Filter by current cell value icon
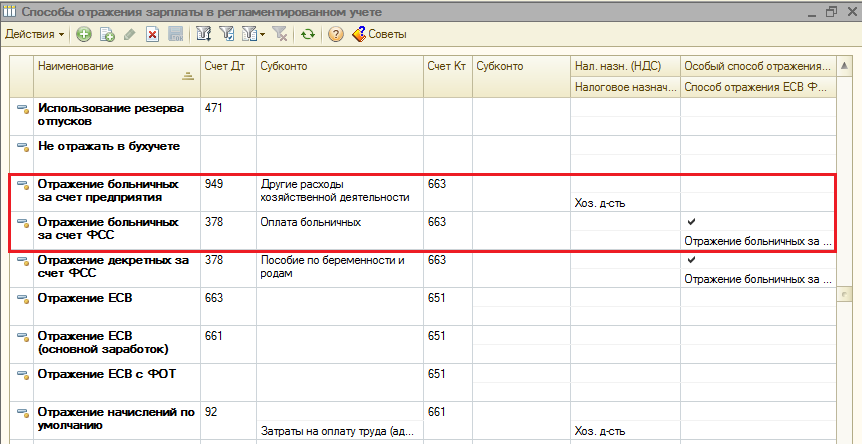The image size is (862, 444). [226, 34]
